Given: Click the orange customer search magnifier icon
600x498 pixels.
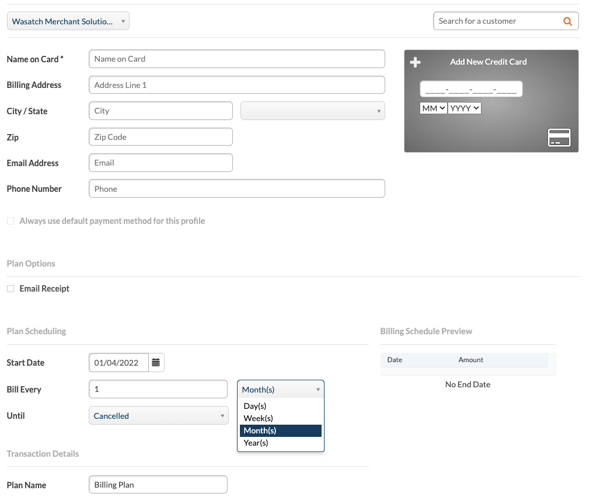Looking at the screenshot, I should pyautogui.click(x=567, y=21).
